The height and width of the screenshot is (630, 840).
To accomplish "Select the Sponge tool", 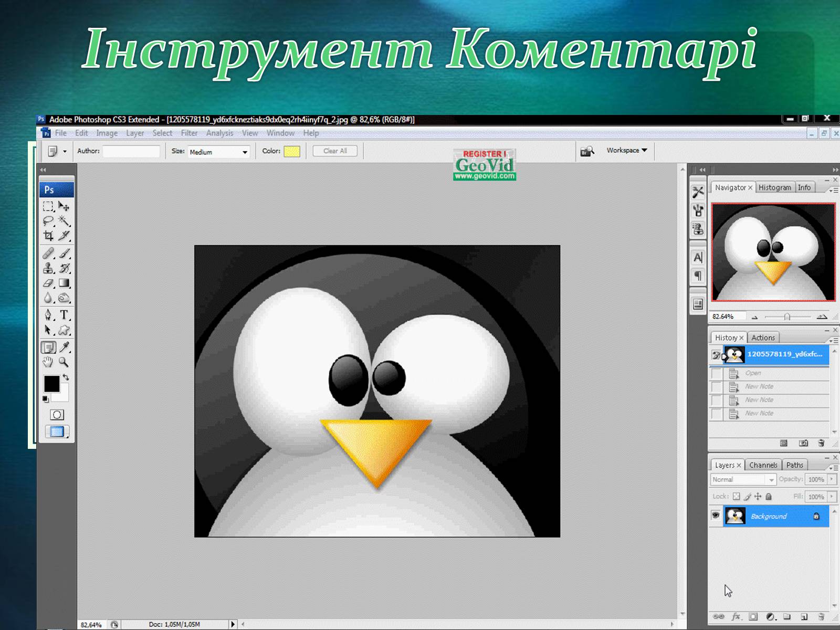I will [64, 298].
